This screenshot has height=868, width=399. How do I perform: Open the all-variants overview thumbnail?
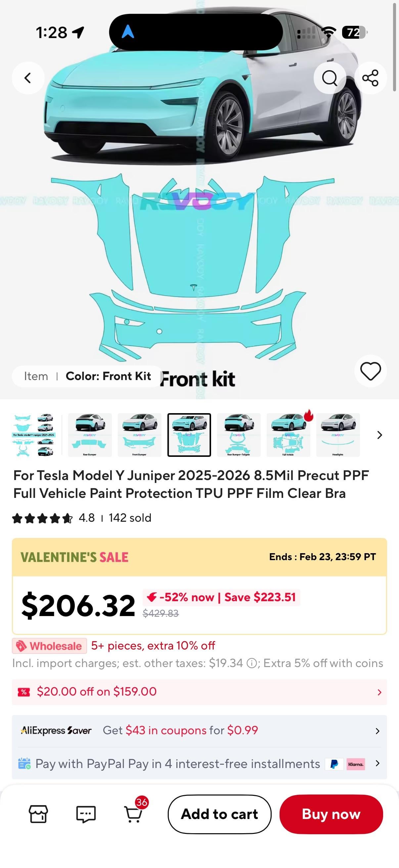[33, 435]
